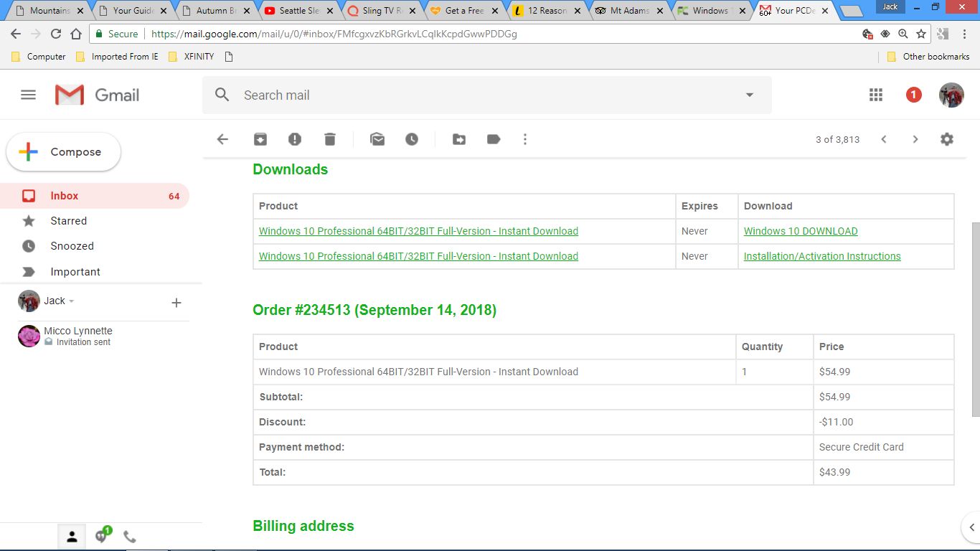Open the Gmail main menu hamburger

(x=29, y=95)
